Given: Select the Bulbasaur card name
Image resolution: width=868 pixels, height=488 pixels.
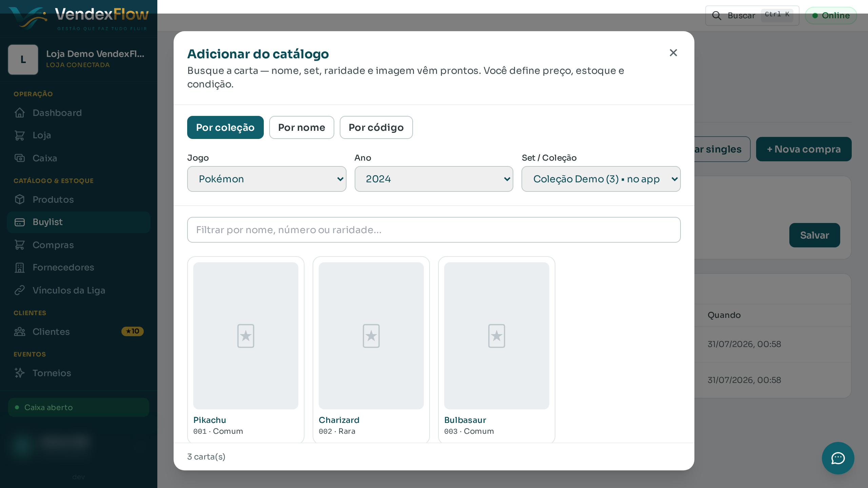Looking at the screenshot, I should pyautogui.click(x=465, y=420).
